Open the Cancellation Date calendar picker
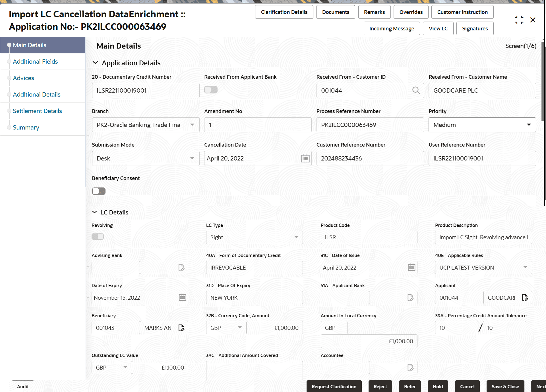The width and height of the screenshot is (546, 392). click(305, 158)
